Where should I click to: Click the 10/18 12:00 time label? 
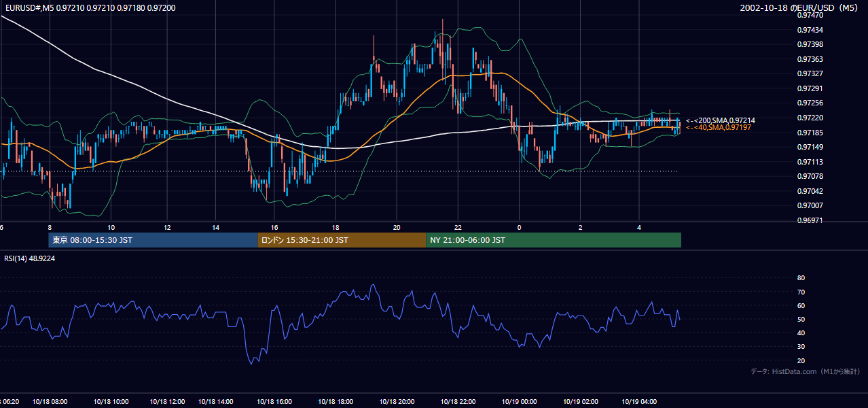tap(167, 402)
